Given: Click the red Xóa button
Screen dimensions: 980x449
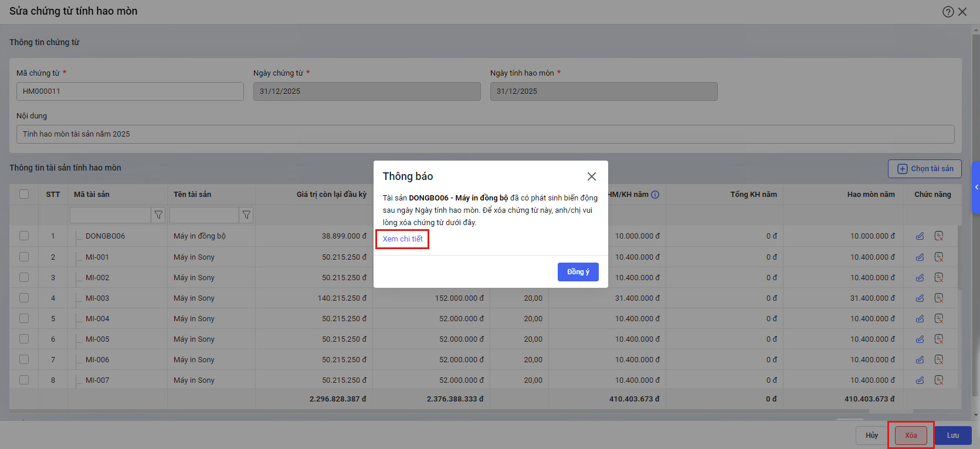Looking at the screenshot, I should 910,436.
